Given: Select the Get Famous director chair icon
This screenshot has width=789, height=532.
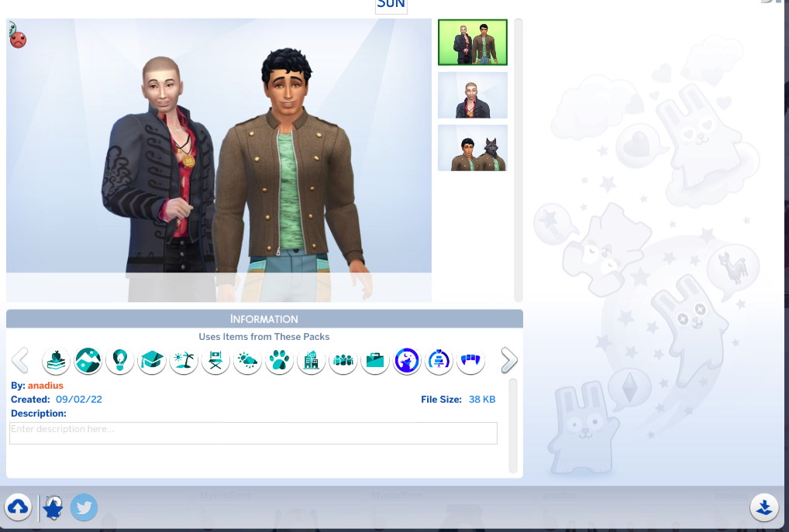Looking at the screenshot, I should tap(215, 361).
